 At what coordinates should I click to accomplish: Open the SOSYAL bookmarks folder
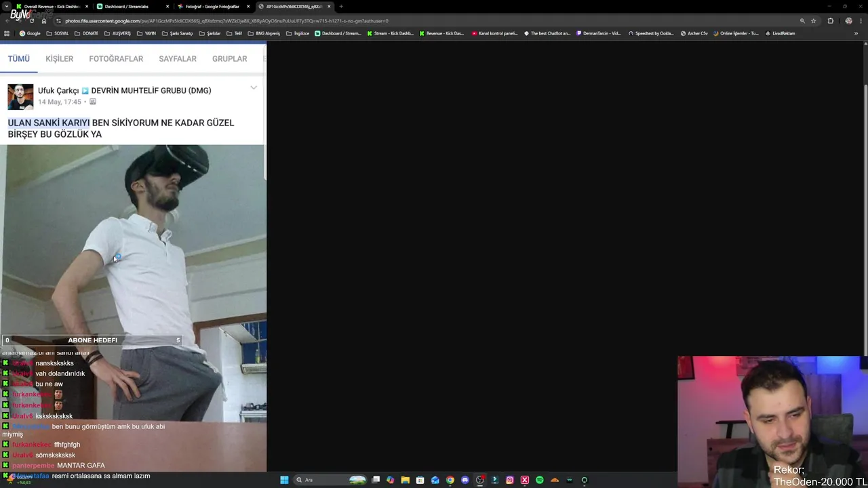point(58,33)
